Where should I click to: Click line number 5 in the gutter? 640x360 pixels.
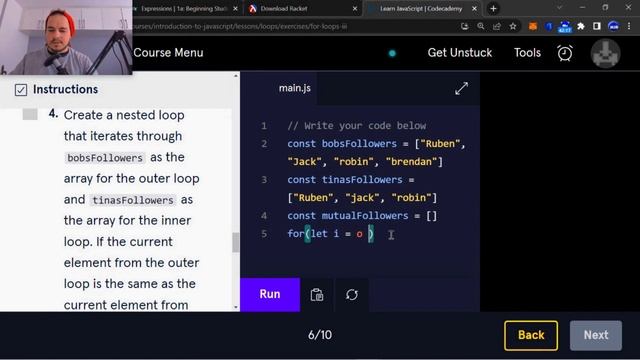click(264, 234)
